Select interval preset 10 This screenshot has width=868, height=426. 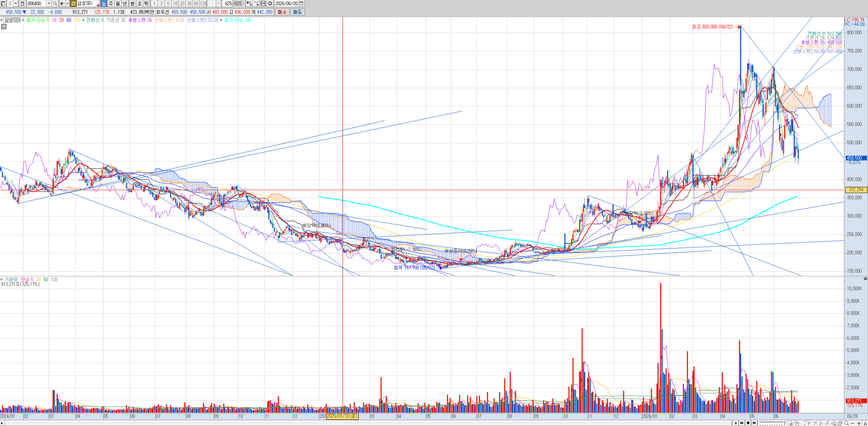(x=175, y=3)
